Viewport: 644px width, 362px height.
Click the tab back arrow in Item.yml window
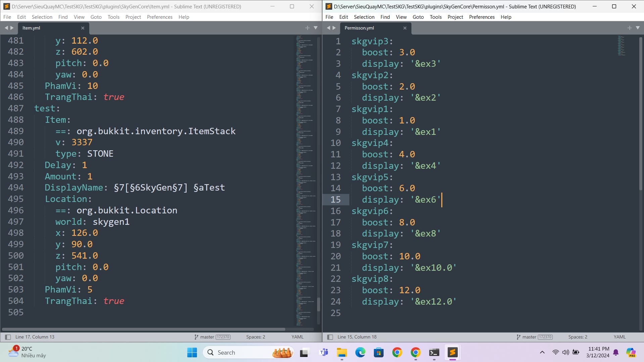[6, 28]
